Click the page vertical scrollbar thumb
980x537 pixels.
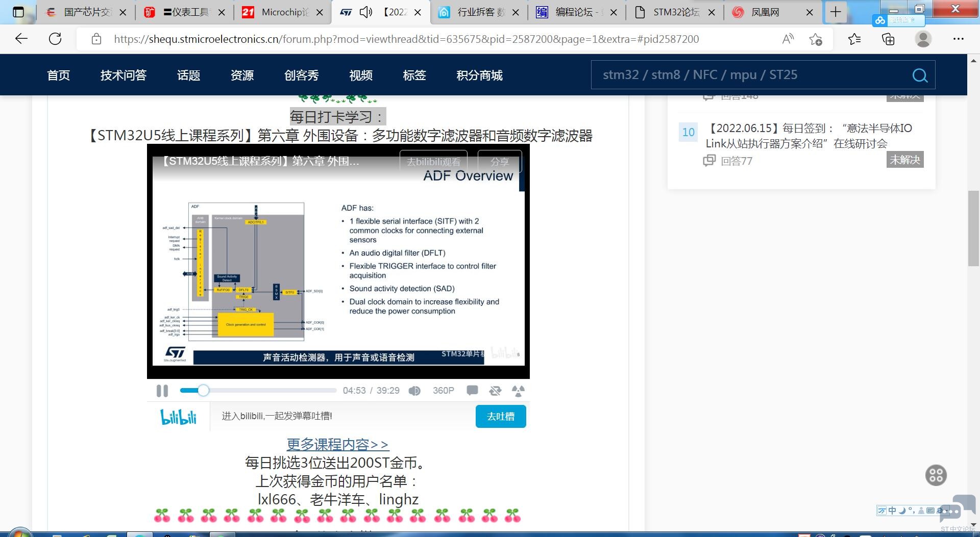click(x=973, y=228)
